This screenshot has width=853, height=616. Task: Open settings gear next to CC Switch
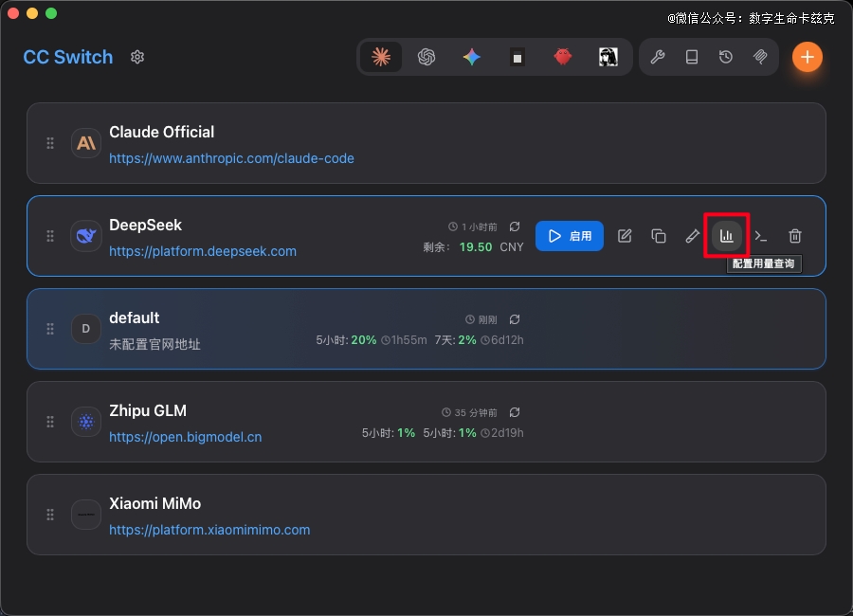pos(137,57)
